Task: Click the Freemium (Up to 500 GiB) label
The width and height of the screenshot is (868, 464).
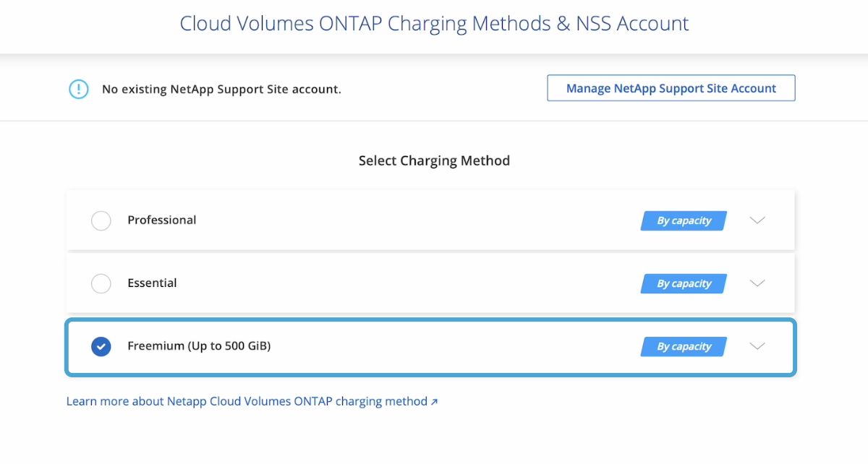Action: click(x=199, y=346)
